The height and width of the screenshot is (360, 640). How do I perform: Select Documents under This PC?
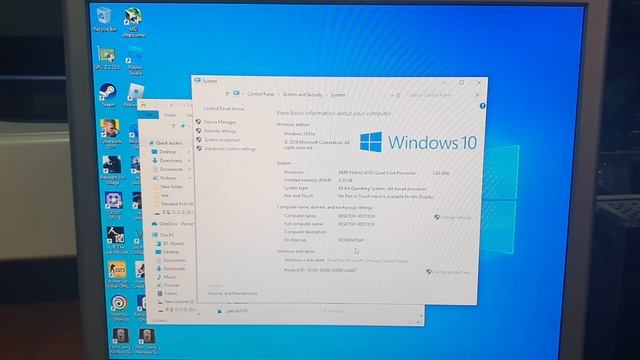[174, 260]
